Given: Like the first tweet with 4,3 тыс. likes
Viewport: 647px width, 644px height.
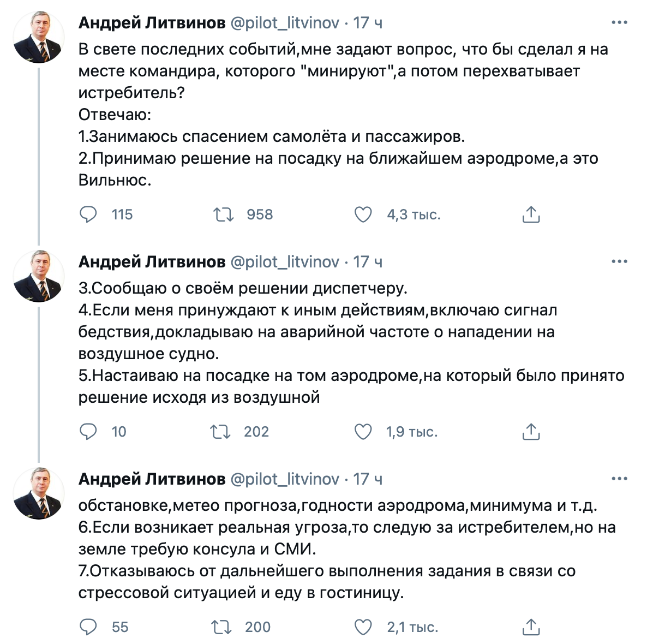Looking at the screenshot, I should pyautogui.click(x=363, y=214).
